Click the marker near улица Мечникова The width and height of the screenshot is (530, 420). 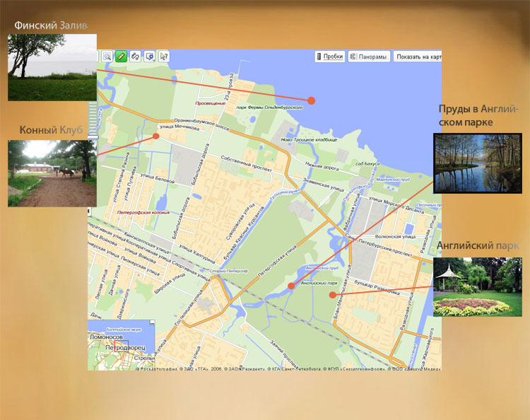156,136
